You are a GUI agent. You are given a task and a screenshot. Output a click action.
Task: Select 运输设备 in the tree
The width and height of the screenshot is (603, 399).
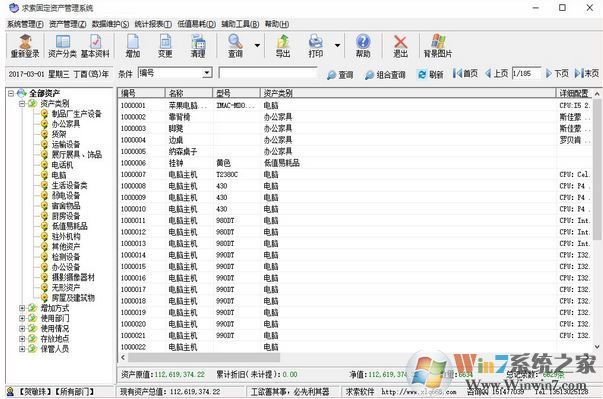66,145
